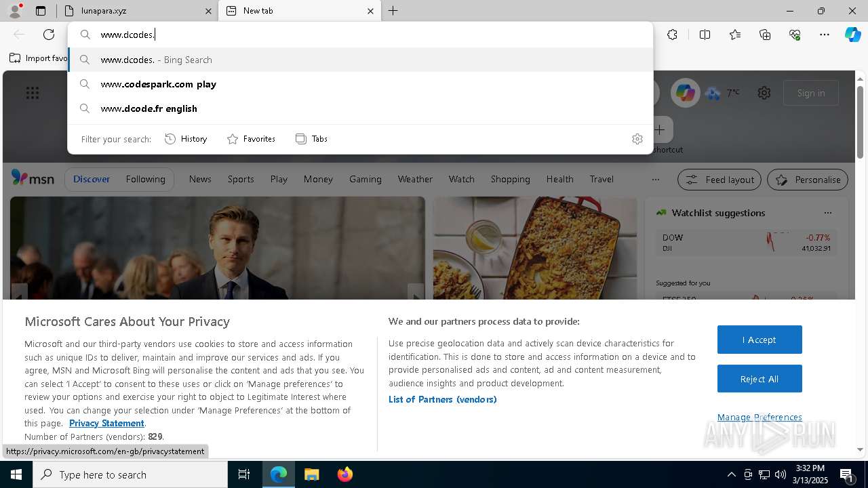Open the Collections icon
Image resolution: width=868 pixels, height=488 pixels.
coord(765,35)
